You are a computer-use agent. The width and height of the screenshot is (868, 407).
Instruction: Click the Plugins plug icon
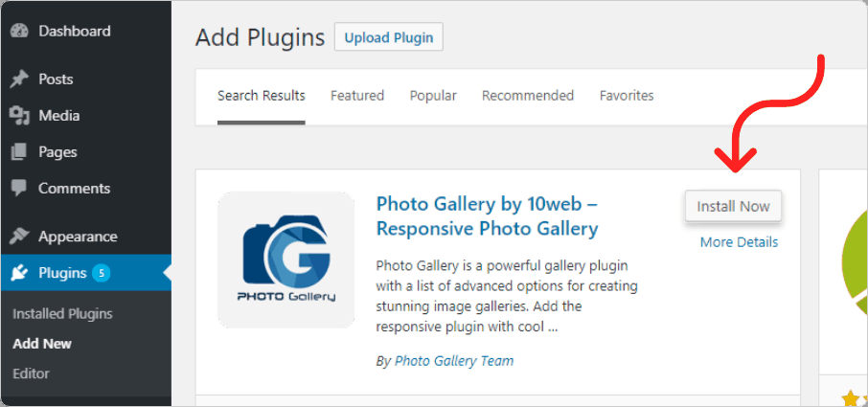[19, 273]
